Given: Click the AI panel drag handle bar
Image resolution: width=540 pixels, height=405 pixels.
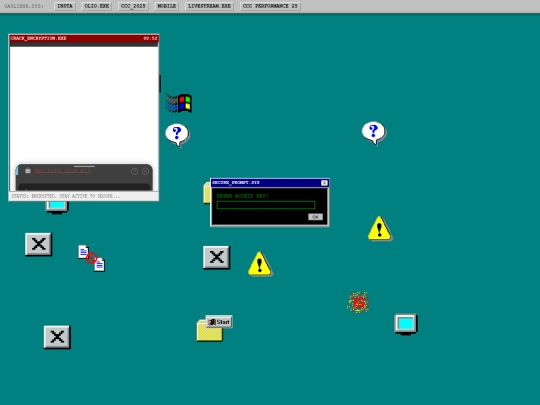Looking at the screenshot, I should pyautogui.click(x=84, y=166).
